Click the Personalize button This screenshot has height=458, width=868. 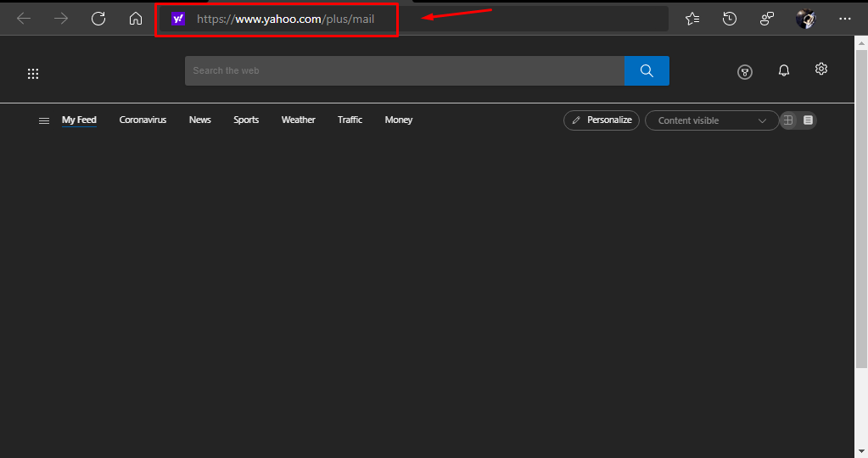click(602, 120)
